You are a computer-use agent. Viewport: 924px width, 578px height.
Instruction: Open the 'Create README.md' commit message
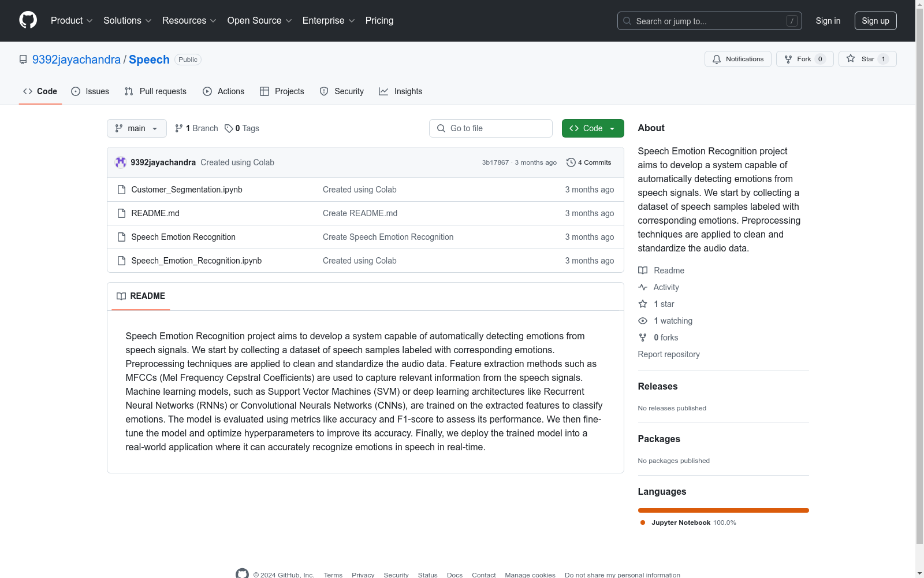tap(360, 213)
